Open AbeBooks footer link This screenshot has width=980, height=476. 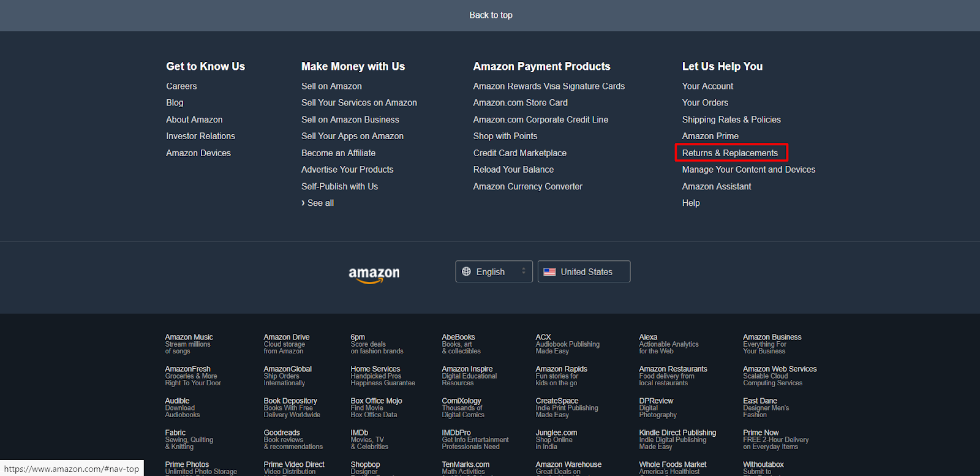[x=461, y=344]
